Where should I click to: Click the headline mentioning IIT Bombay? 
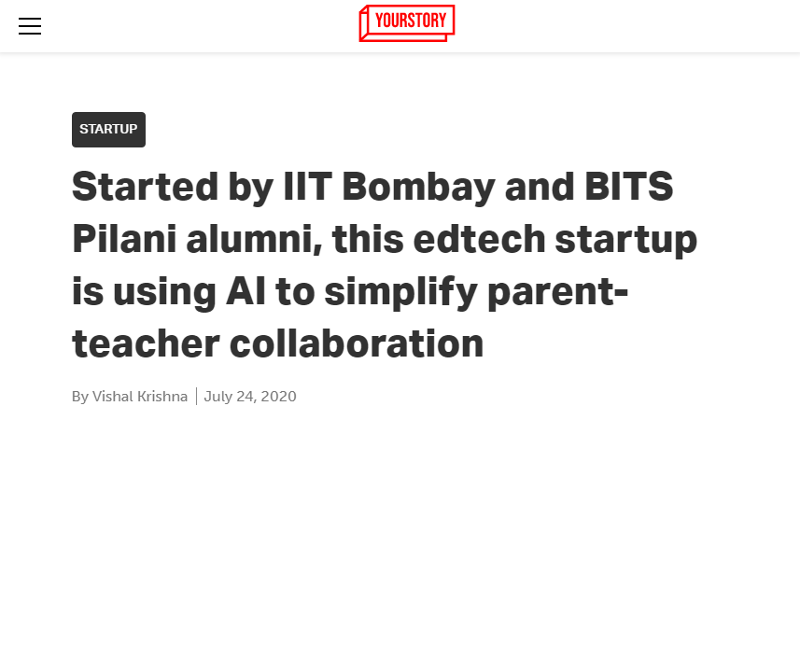click(383, 264)
